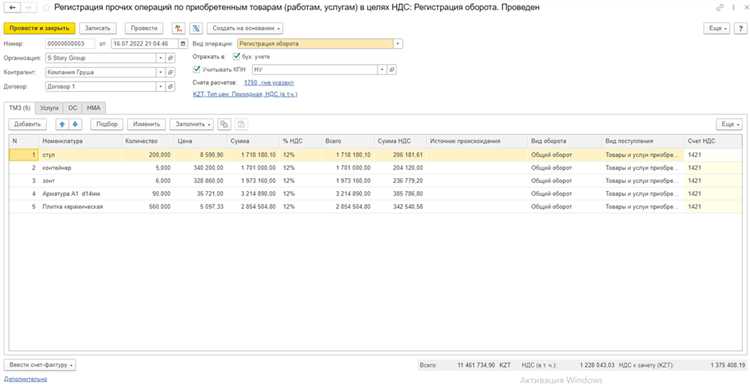Select the стул row name cell
The height and width of the screenshot is (384, 750).
tap(81, 155)
